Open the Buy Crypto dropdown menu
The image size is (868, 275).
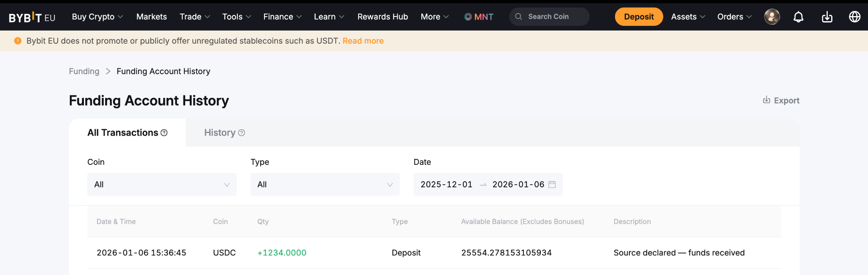(x=97, y=17)
